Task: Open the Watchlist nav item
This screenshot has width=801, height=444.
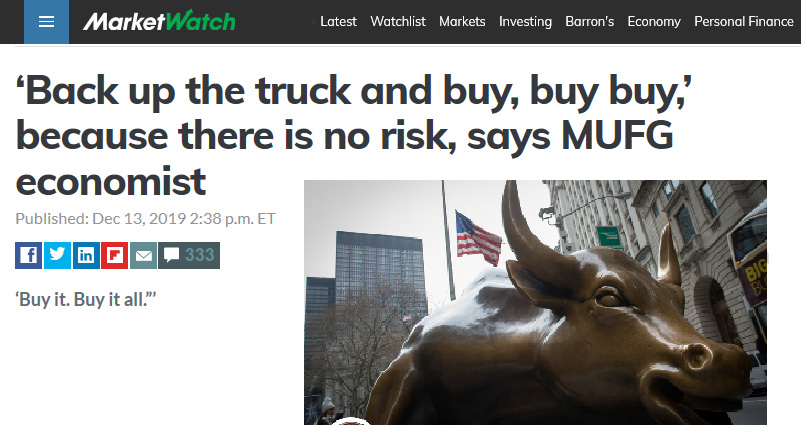Action: [398, 21]
